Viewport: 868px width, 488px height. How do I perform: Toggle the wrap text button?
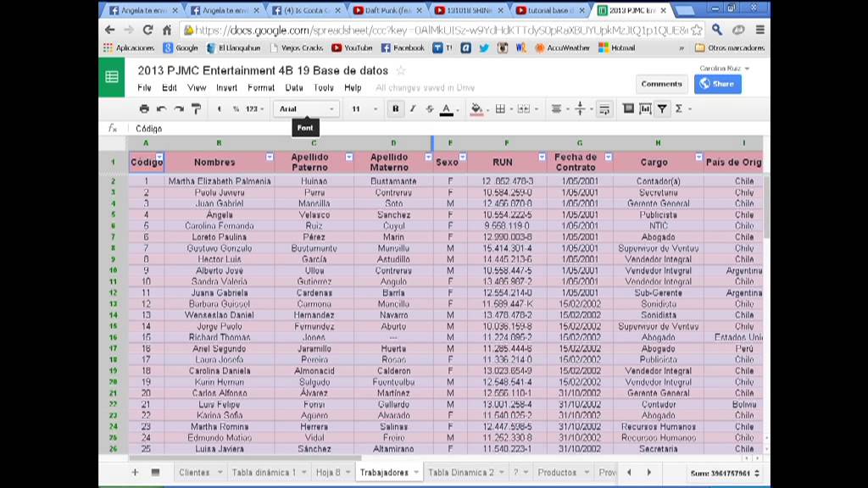(x=604, y=109)
